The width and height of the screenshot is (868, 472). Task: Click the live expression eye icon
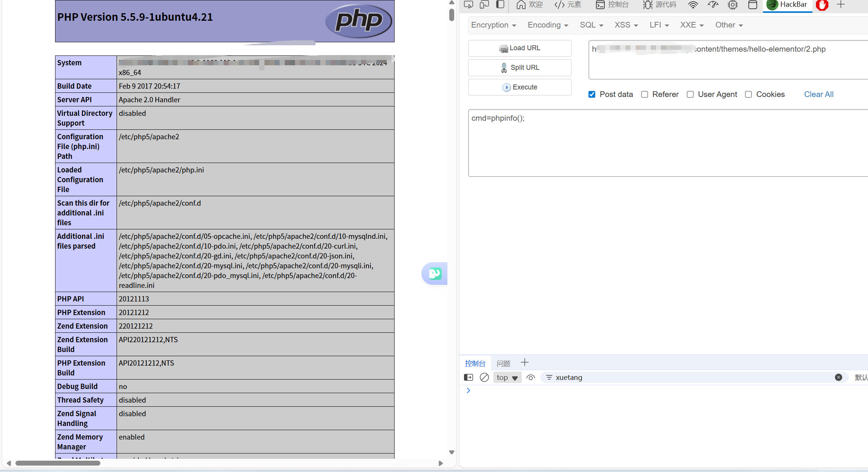pos(531,377)
